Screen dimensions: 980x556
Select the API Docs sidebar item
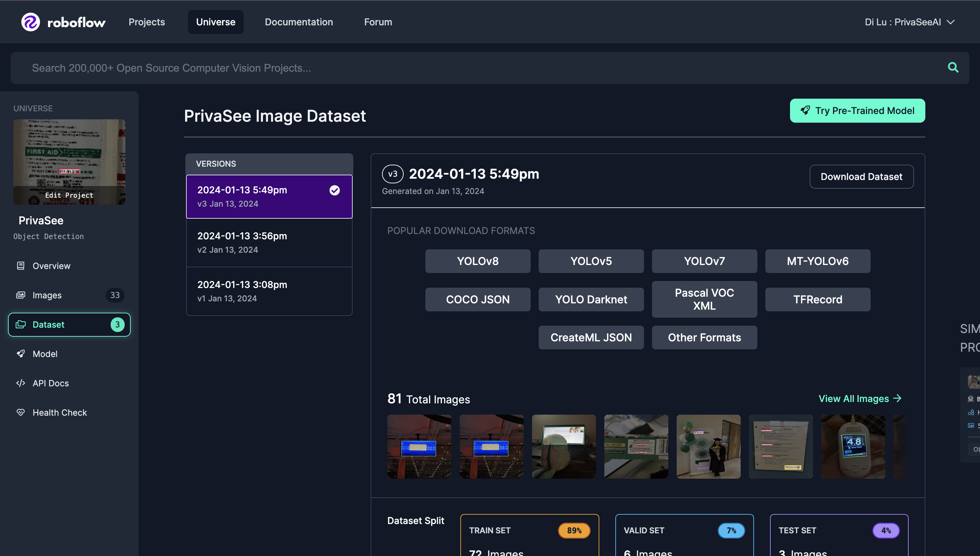(69, 383)
